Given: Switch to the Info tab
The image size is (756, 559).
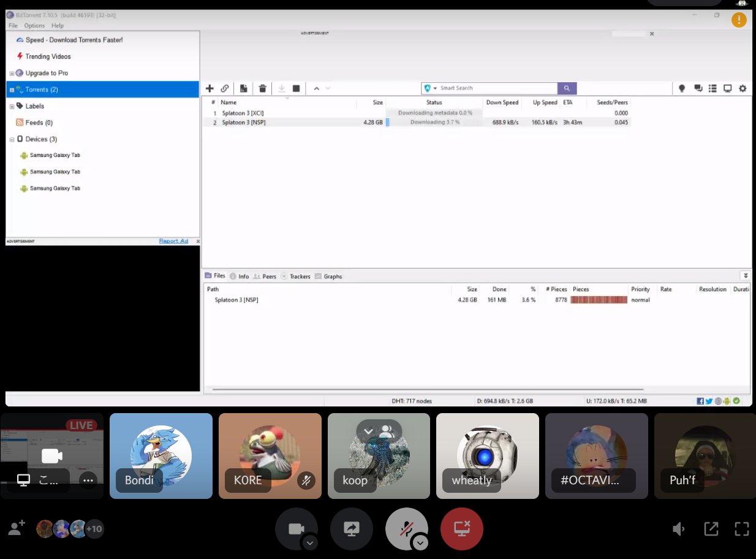Looking at the screenshot, I should coord(239,276).
